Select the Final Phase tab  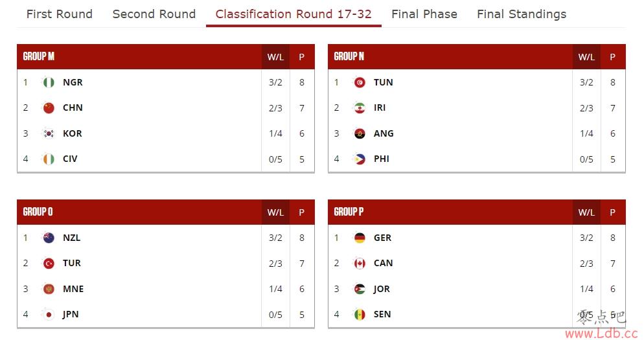[424, 14]
